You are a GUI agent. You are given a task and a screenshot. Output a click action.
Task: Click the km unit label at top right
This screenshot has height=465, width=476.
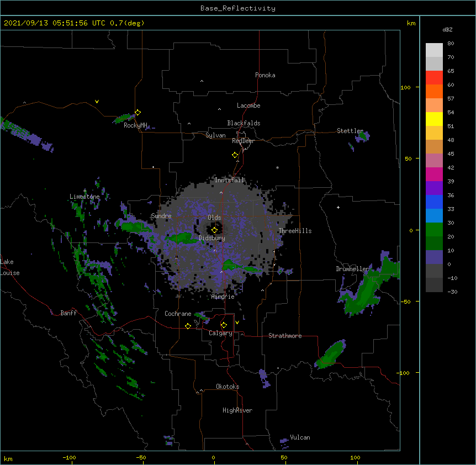click(411, 23)
